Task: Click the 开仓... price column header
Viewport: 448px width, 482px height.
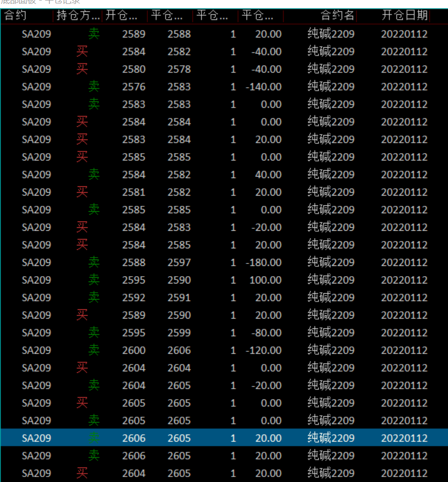Action: [121, 15]
